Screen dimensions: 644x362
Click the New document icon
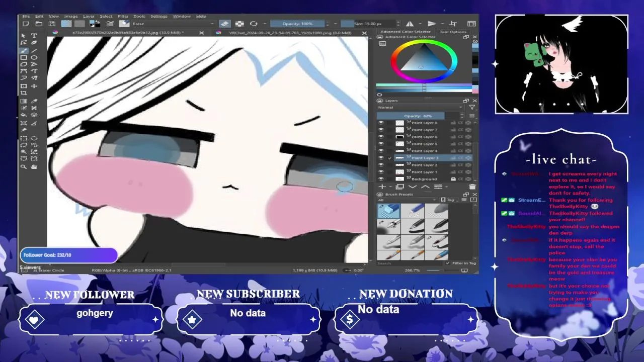coord(26,24)
